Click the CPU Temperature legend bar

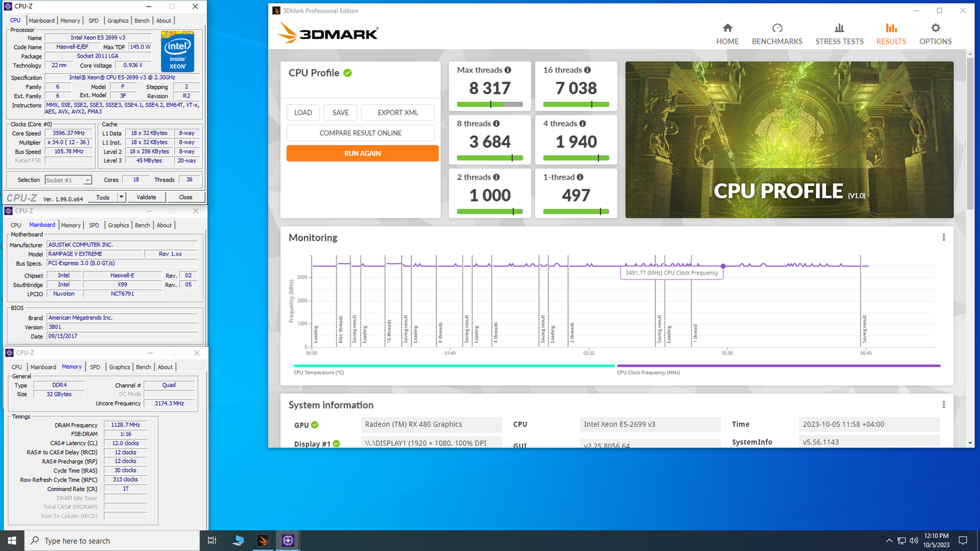tap(454, 365)
